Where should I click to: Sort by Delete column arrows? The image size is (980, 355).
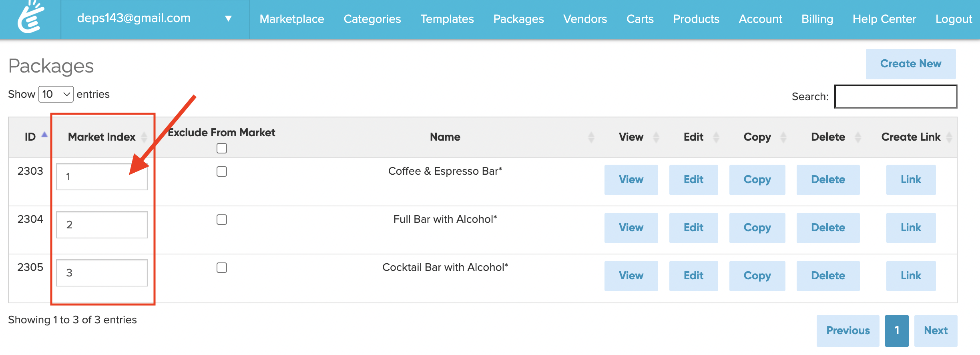(857, 137)
